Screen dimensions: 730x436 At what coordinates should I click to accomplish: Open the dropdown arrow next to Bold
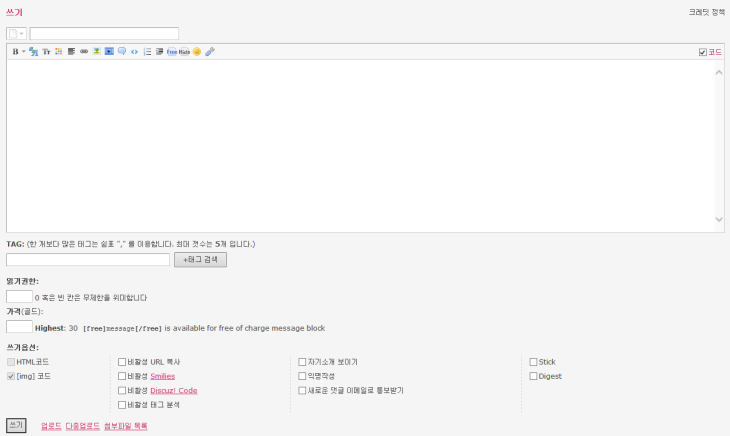coord(23,52)
